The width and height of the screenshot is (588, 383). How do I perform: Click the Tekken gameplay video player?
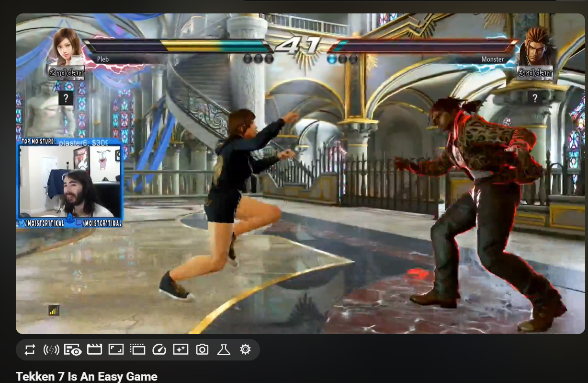coord(300,174)
